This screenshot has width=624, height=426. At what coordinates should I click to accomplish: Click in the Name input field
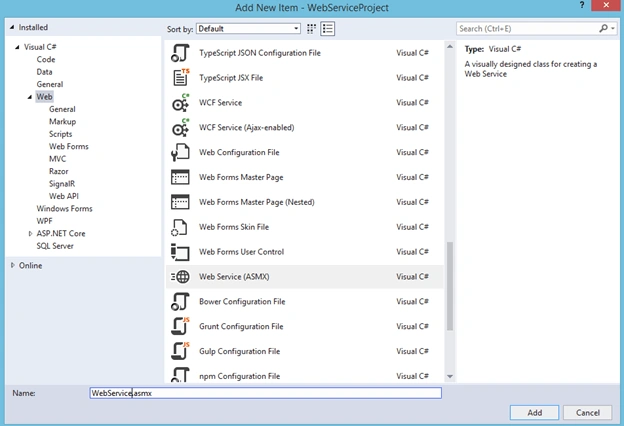tap(265, 393)
